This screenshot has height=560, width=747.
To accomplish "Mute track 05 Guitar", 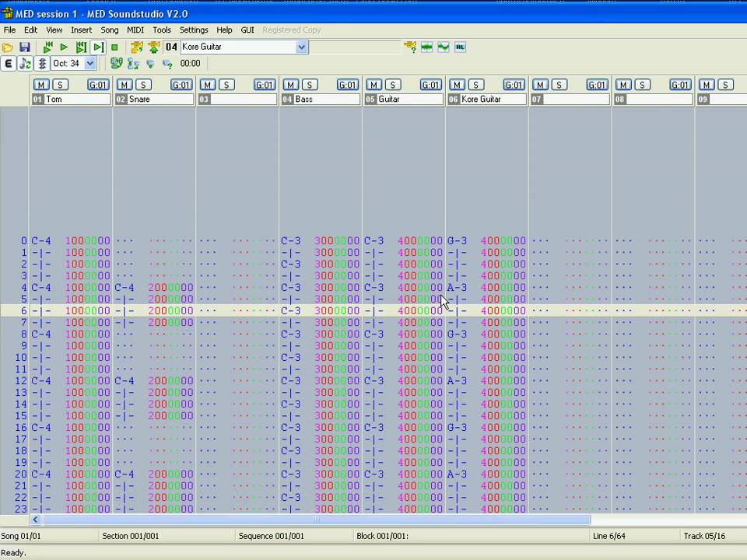I will (x=374, y=85).
